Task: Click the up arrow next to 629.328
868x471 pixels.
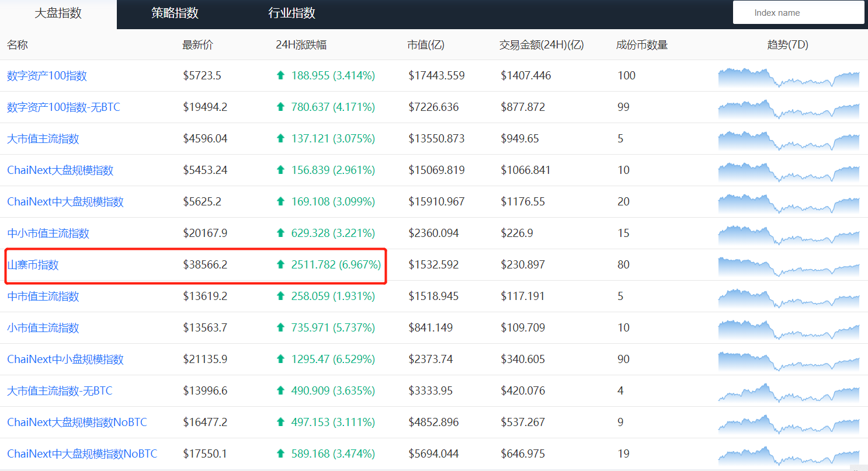Action: [281, 233]
